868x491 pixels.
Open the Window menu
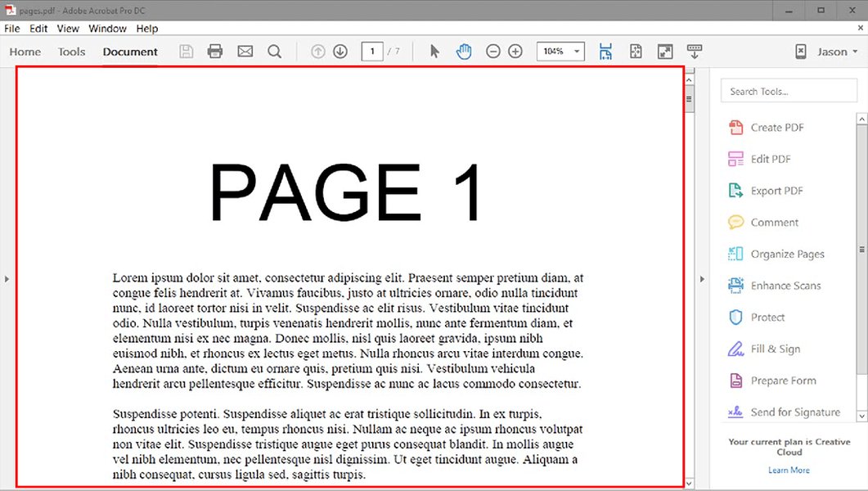(x=107, y=28)
